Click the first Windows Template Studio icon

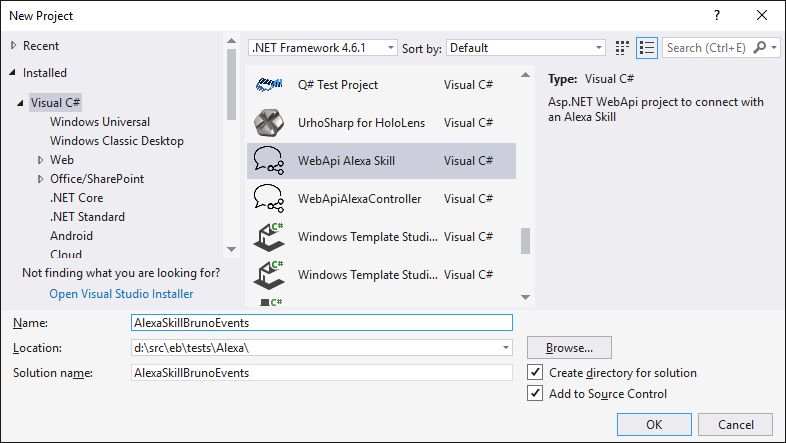[267, 236]
